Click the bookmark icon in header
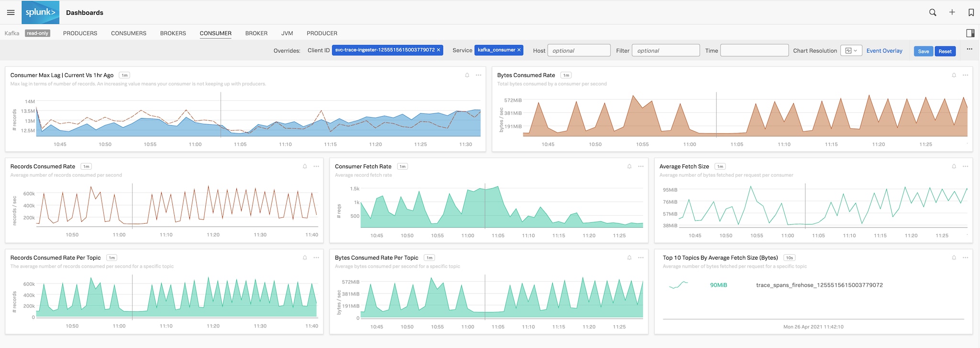This screenshot has height=348, width=980. tap(971, 12)
